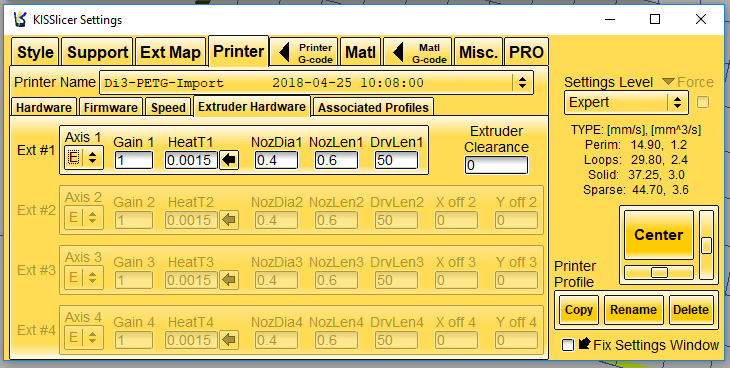This screenshot has width=730, height=368.
Task: Open the Axis 1 dropdown
Action: [x=84, y=157]
